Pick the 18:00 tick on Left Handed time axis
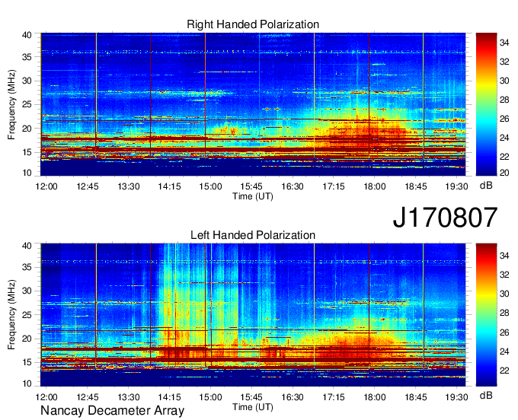 [375, 397]
